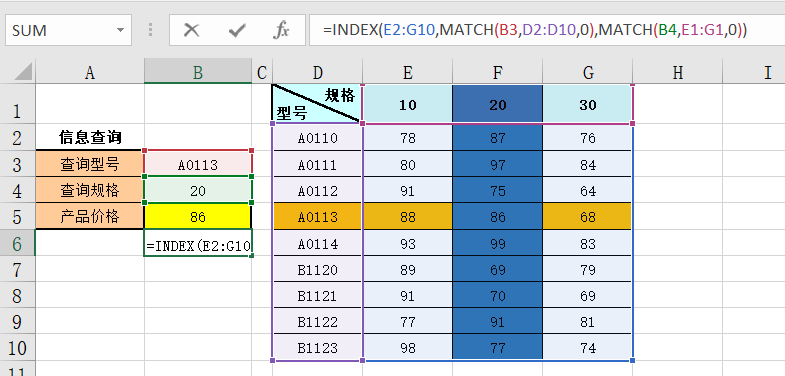Click inside the formula bar text
The height and width of the screenshot is (376, 785).
535,31
